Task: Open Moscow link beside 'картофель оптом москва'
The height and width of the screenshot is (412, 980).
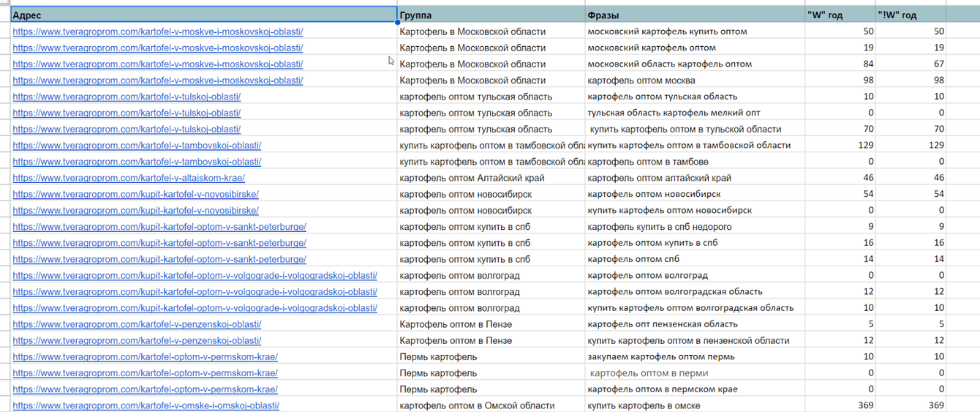Action: click(x=157, y=80)
